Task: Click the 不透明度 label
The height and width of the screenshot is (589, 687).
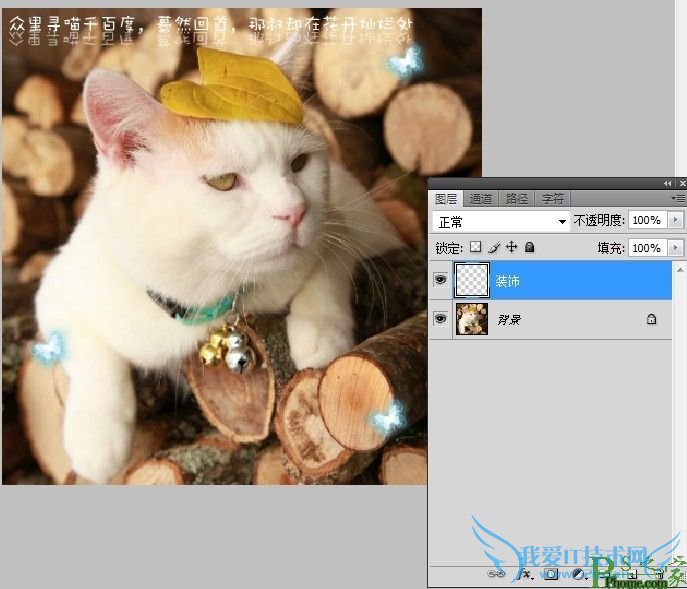Action: coord(599,220)
